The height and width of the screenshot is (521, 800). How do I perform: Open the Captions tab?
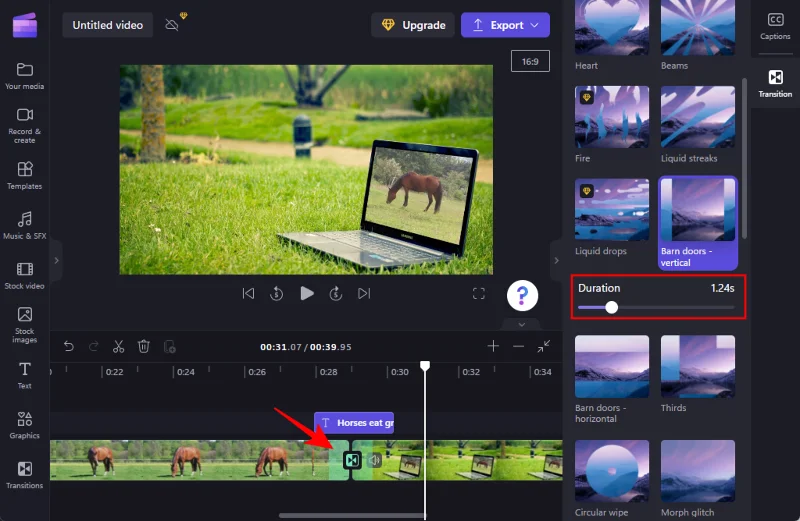pos(775,27)
